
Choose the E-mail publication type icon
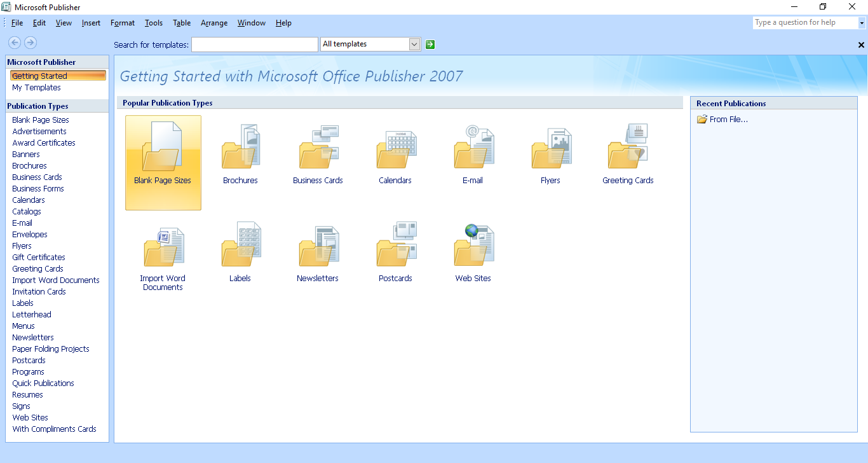(x=473, y=148)
